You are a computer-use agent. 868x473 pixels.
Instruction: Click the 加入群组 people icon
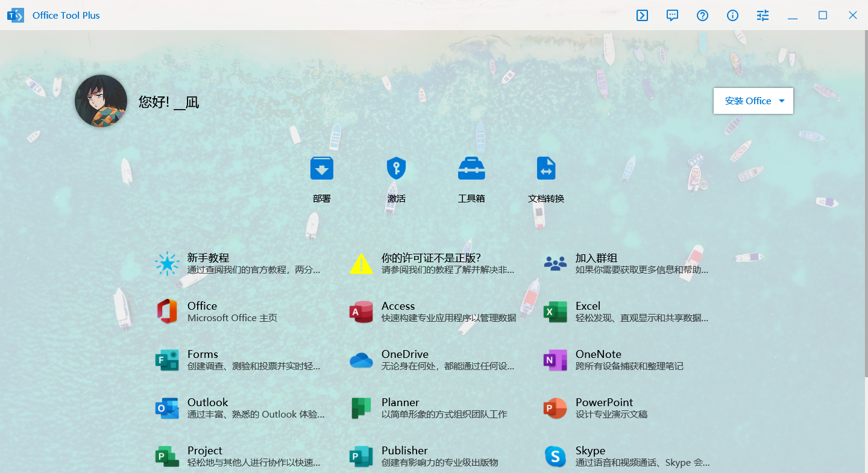coord(555,263)
